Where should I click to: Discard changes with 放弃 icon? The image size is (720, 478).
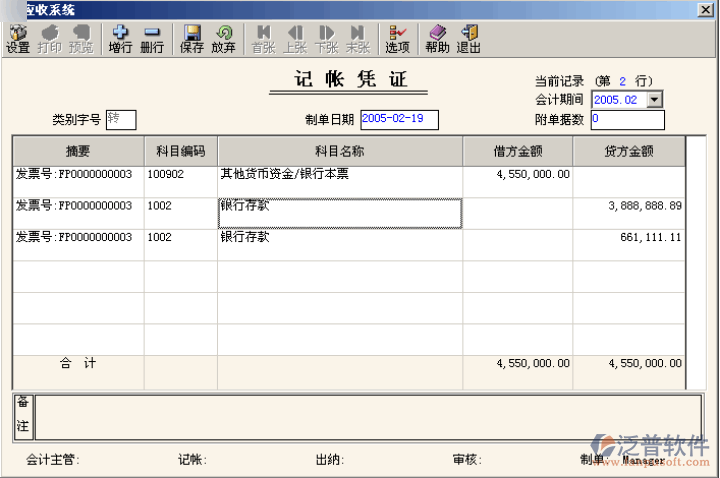click(223, 39)
